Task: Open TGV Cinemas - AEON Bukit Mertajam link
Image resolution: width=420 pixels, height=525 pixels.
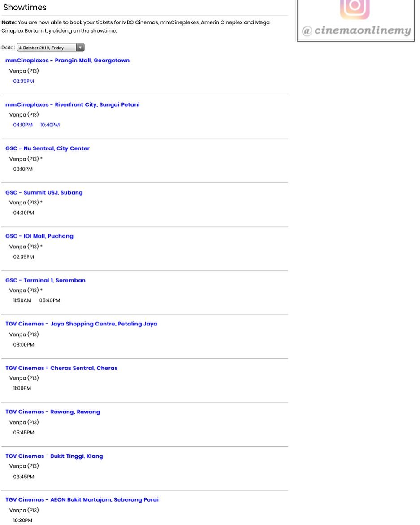Action: pos(82,499)
